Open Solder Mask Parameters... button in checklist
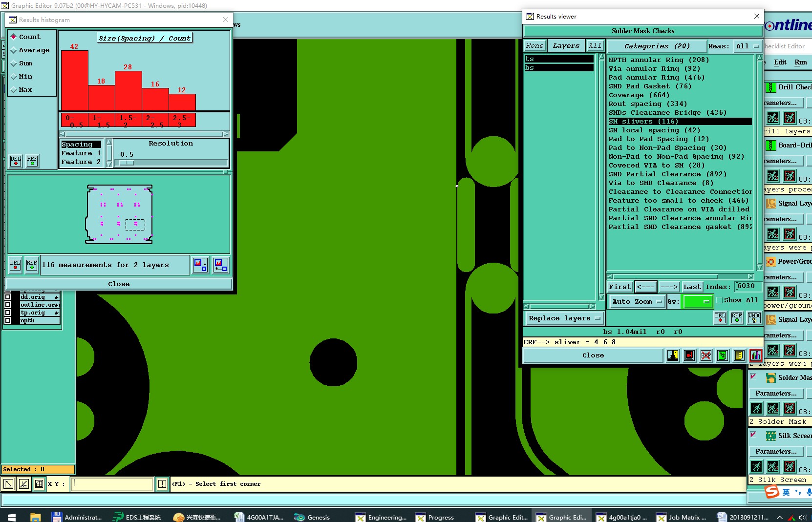The image size is (812, 522). point(776,394)
